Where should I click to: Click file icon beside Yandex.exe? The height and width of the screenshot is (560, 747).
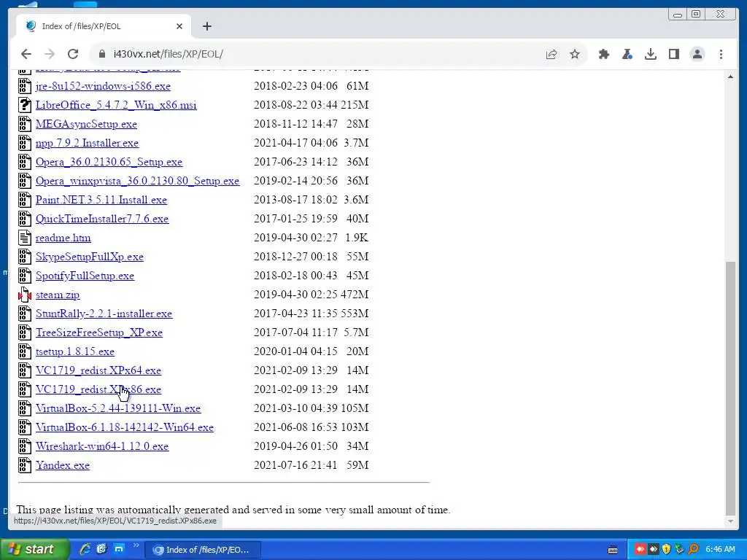[25, 465]
